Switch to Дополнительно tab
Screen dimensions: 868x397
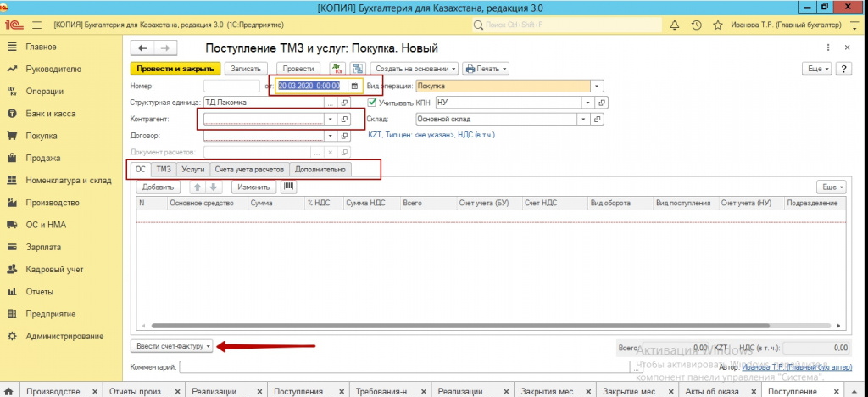pos(320,170)
